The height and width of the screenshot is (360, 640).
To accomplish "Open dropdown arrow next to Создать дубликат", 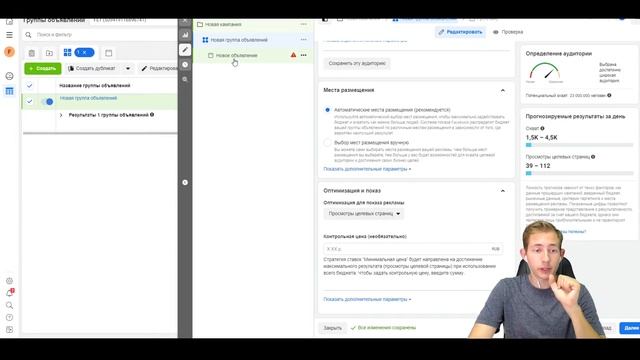I will (x=128, y=69).
